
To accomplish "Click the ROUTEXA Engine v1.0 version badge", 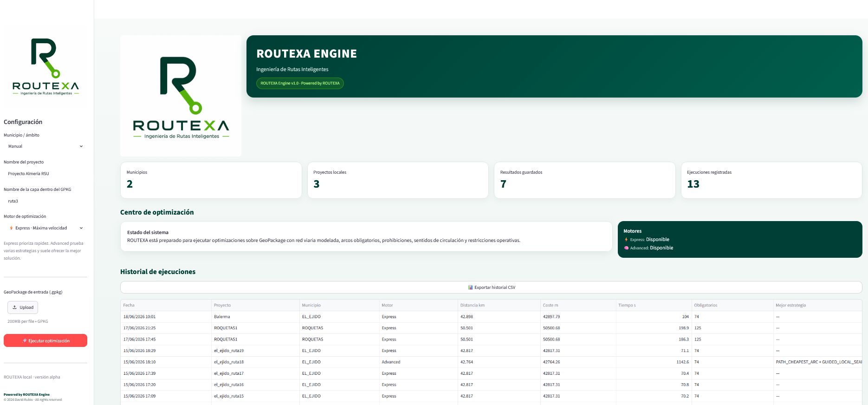I will [300, 83].
